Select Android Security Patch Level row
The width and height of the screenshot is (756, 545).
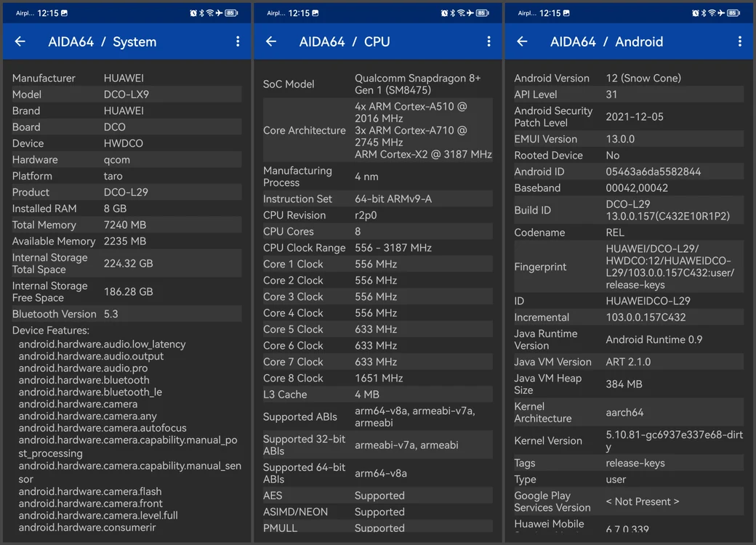629,116
